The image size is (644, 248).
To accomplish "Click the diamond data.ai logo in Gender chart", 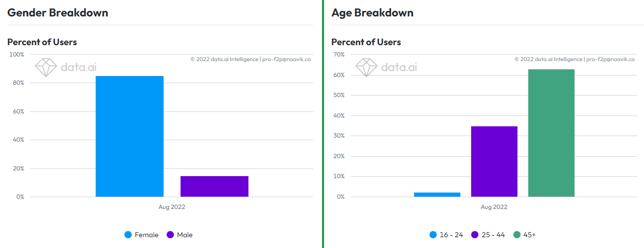I will point(45,67).
